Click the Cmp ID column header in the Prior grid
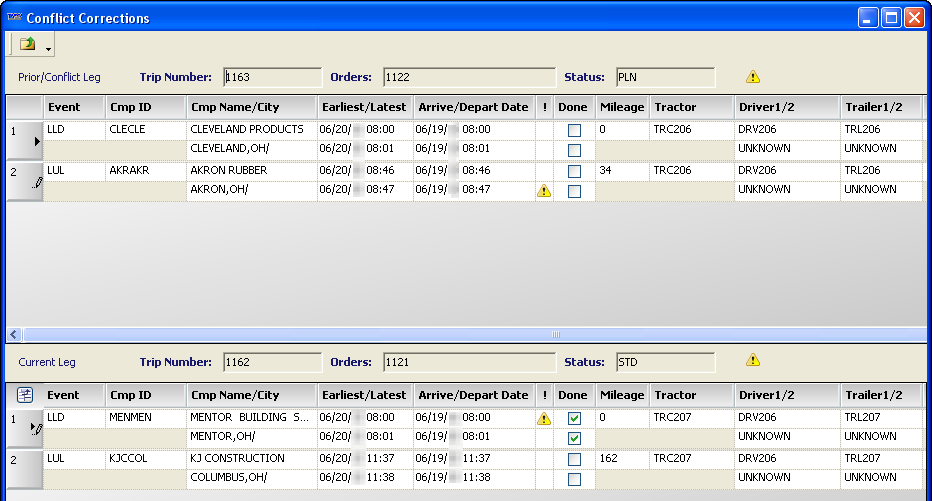Screen dimensions: 932x501 click(x=146, y=107)
